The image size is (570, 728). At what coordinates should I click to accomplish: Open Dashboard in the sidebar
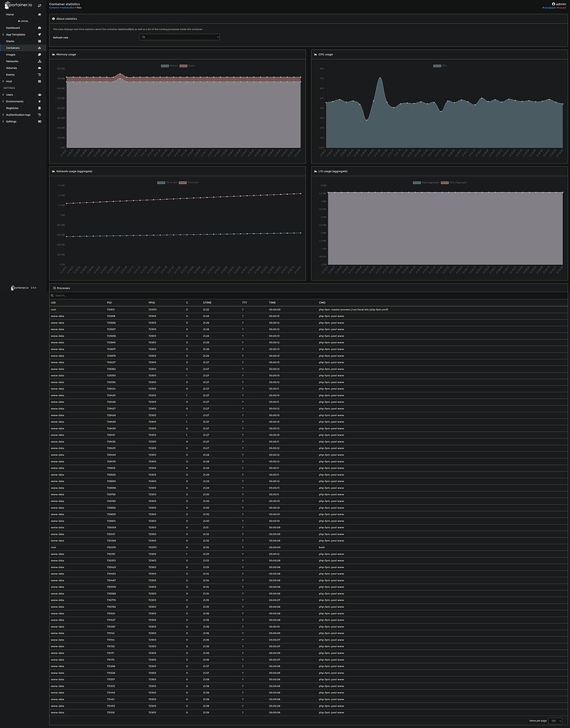(x=13, y=28)
